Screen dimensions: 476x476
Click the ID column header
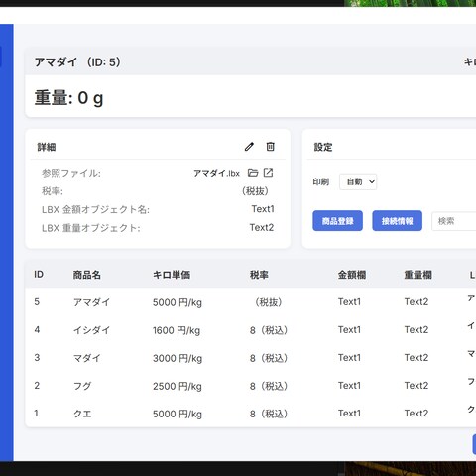tap(39, 275)
